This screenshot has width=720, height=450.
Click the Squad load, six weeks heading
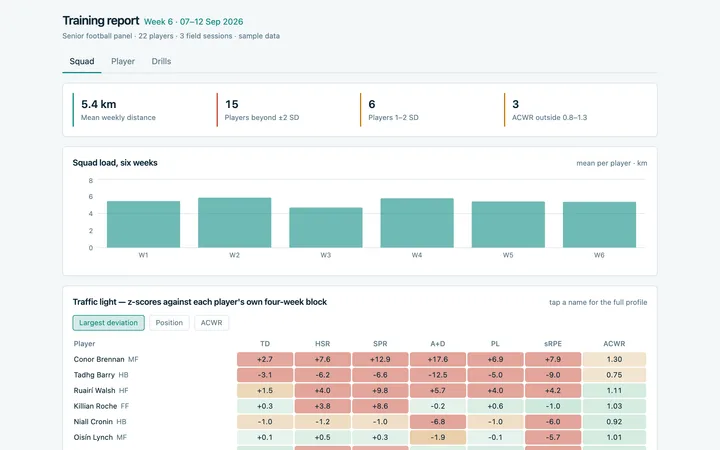(115, 163)
